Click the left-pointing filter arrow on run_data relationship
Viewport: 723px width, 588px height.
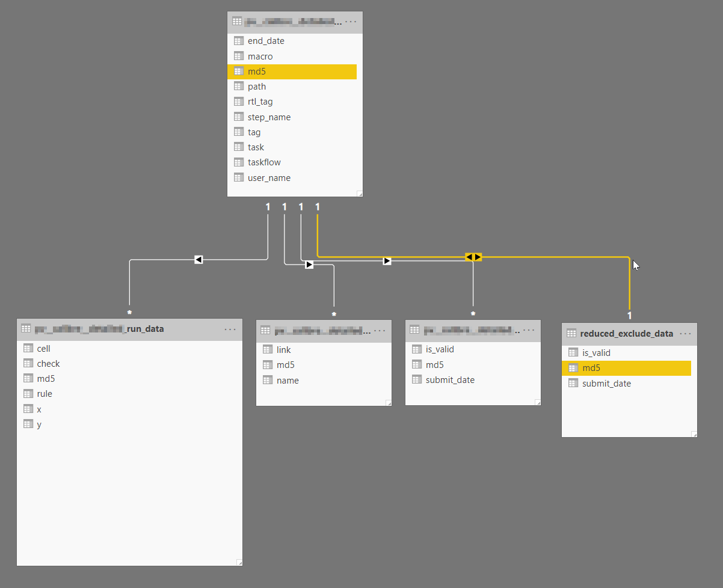[198, 259]
